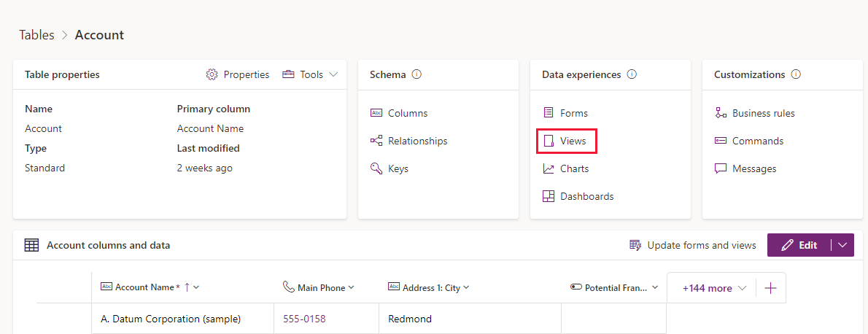868x334 pixels.
Task: Click the Schema info icon
Action: point(416,74)
